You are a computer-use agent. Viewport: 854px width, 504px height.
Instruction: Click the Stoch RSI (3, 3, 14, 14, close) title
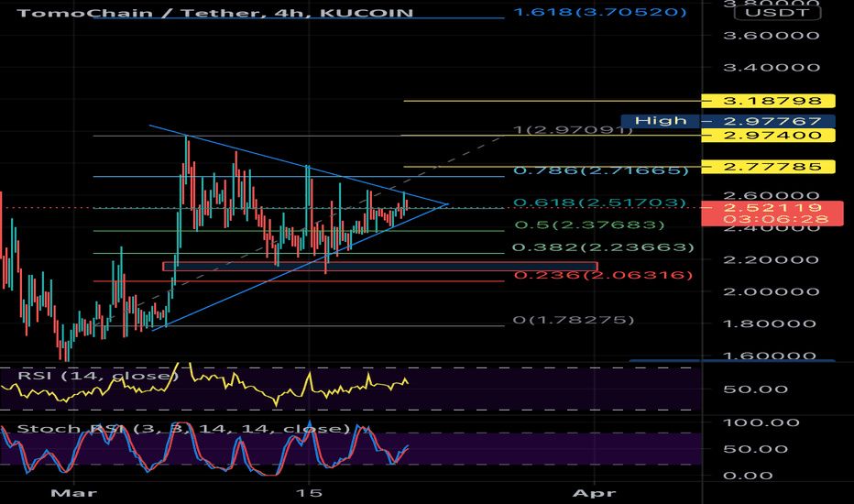tap(183, 429)
